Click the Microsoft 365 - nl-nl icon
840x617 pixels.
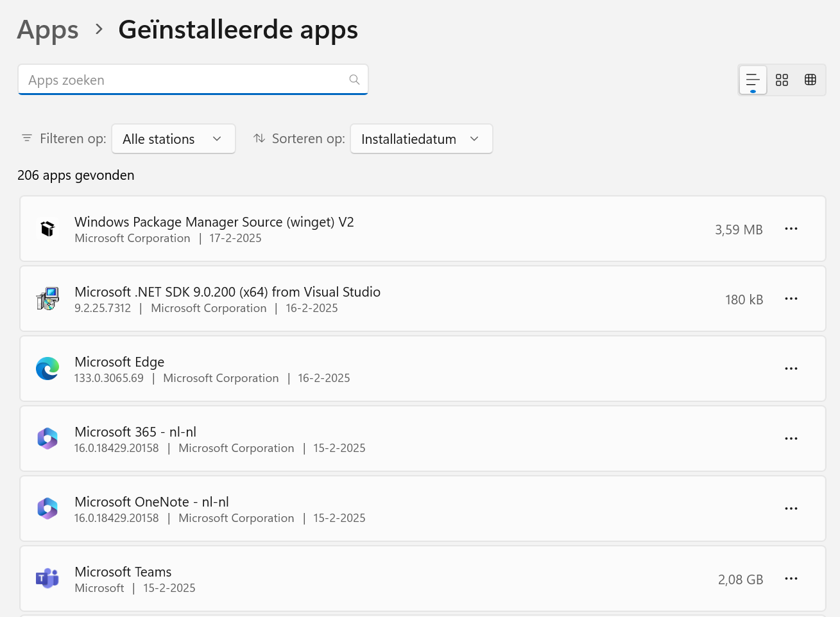pos(47,439)
